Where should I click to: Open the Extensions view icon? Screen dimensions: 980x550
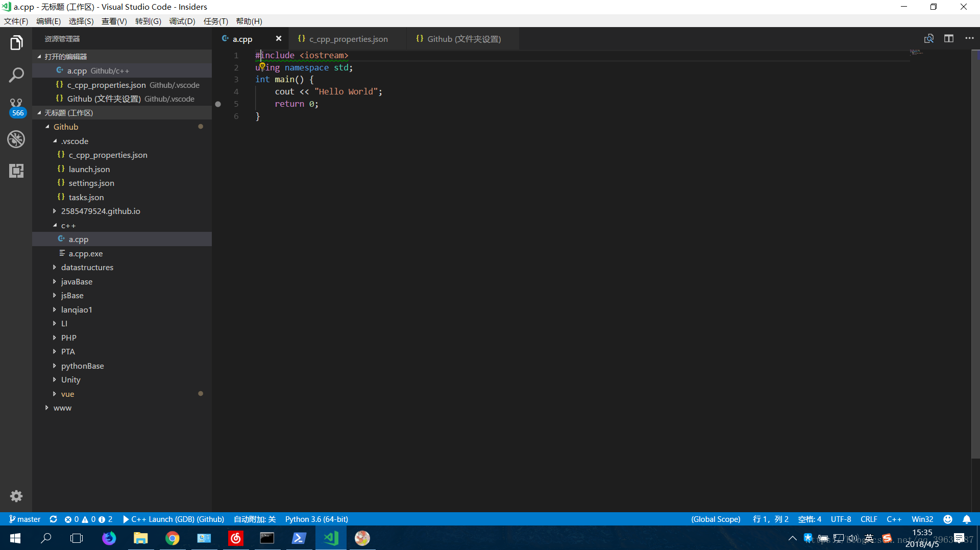click(x=16, y=171)
